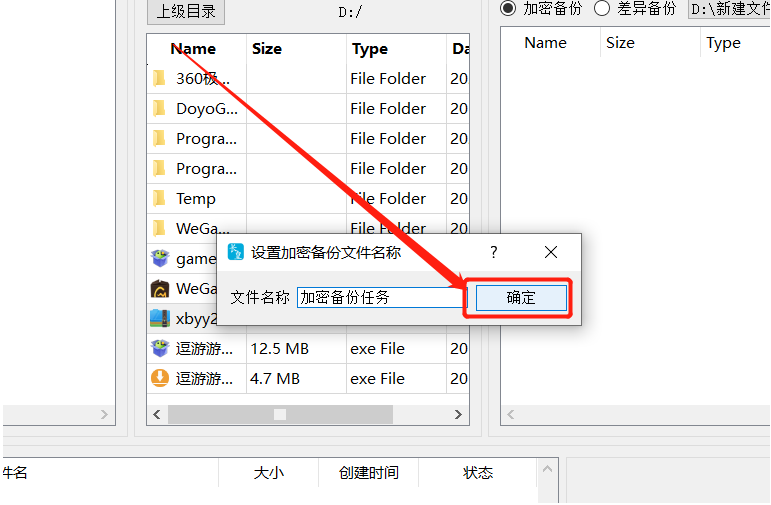
Task: Select the game installer blue box icon
Action: (x=160, y=258)
